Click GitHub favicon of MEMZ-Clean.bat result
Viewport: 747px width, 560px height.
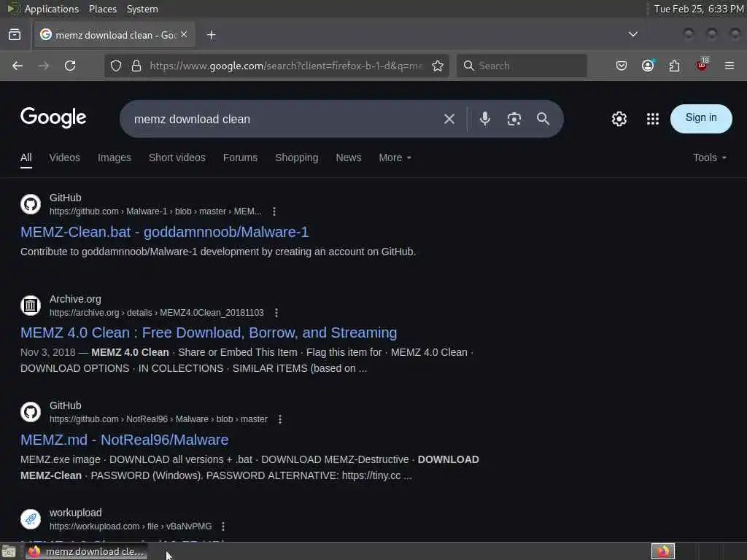coord(31,204)
